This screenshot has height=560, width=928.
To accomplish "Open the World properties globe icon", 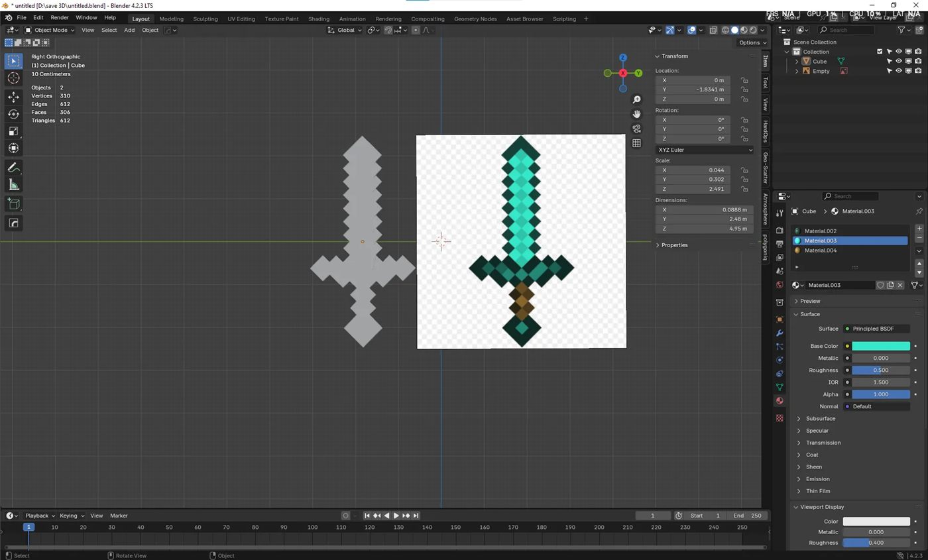I will [780, 285].
